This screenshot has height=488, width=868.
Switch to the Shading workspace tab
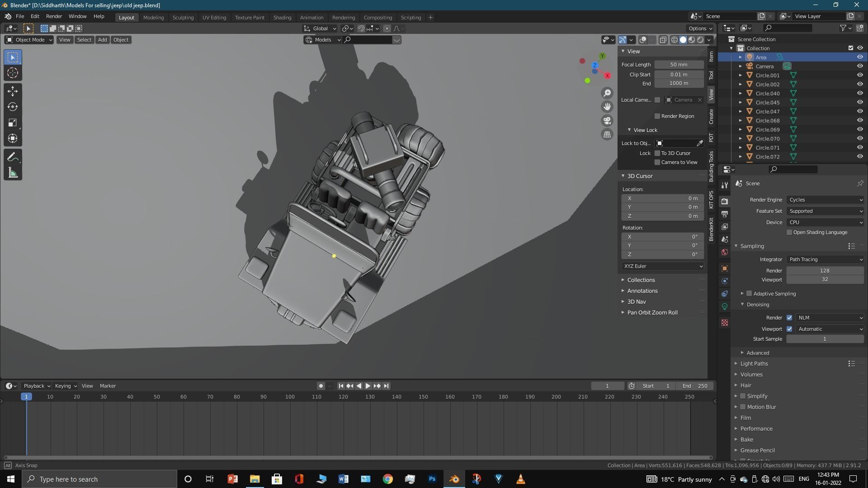coord(282,18)
